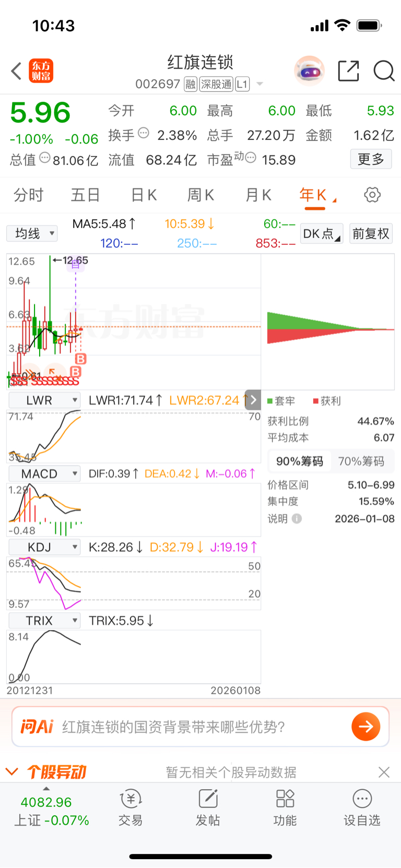Screen dimensions: 401x868
Task: Tap the price 5.96
Action: [40, 113]
